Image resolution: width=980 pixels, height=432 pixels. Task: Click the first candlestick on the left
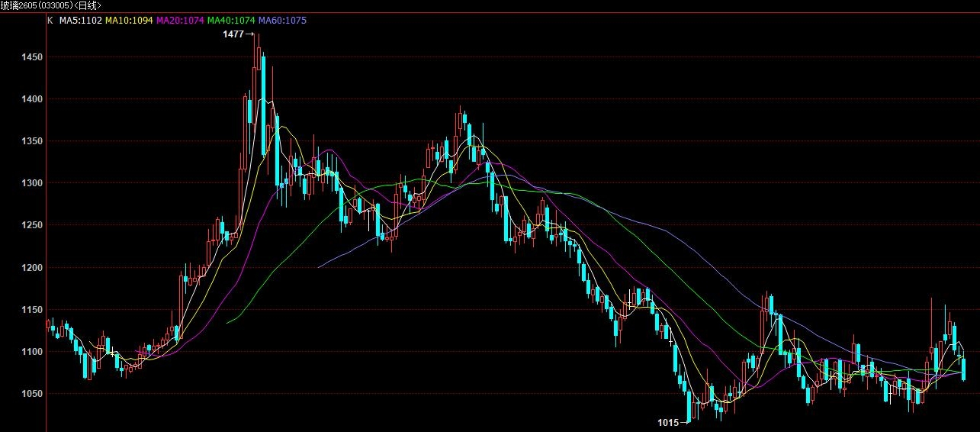49,324
